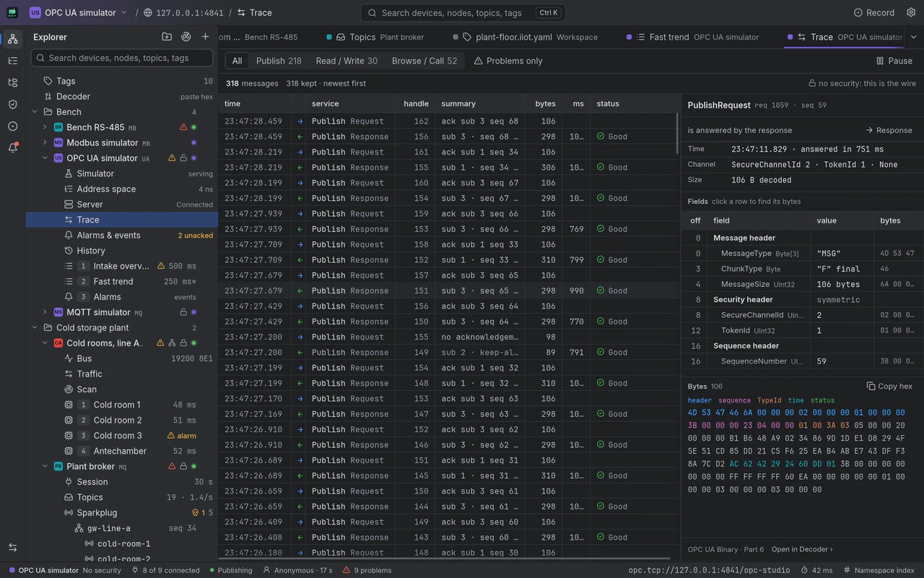This screenshot has height=578, width=924.
Task: Click the Record button
Action: 874,12
